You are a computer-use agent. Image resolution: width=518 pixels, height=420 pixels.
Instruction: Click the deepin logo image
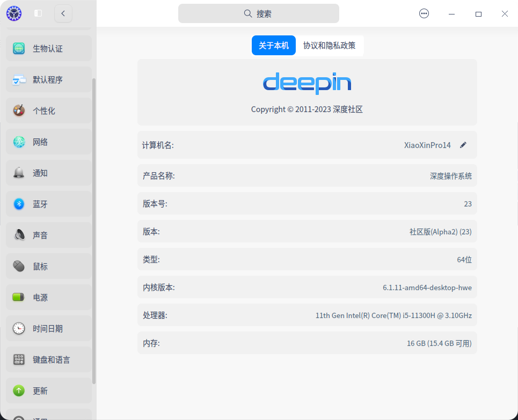(307, 83)
